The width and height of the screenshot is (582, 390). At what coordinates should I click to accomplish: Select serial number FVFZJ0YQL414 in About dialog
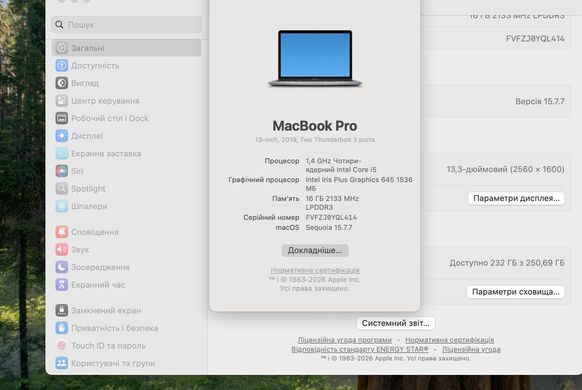[x=331, y=217]
